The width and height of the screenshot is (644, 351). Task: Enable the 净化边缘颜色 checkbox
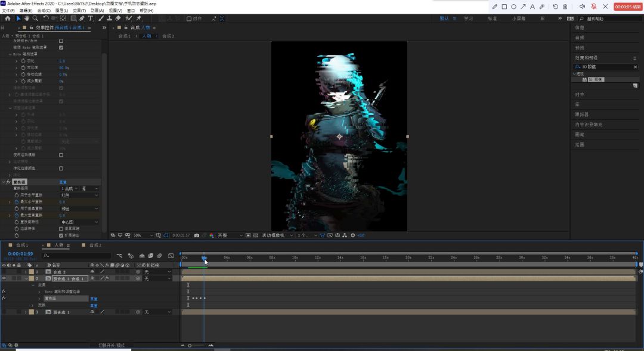tap(61, 168)
